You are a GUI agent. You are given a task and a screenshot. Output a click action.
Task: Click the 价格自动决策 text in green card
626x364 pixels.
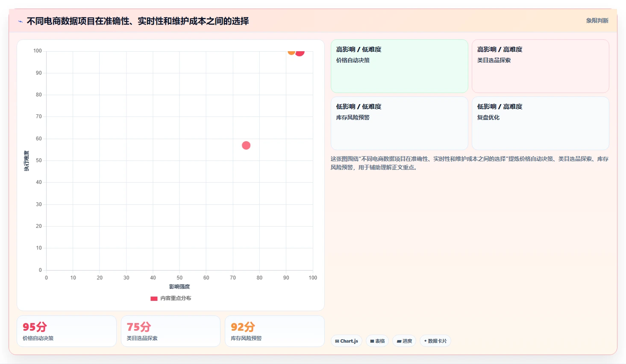pyautogui.click(x=353, y=60)
